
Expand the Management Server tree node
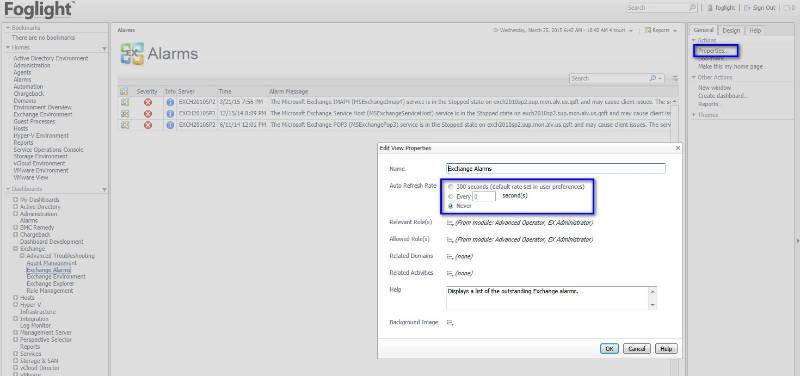[16, 332]
